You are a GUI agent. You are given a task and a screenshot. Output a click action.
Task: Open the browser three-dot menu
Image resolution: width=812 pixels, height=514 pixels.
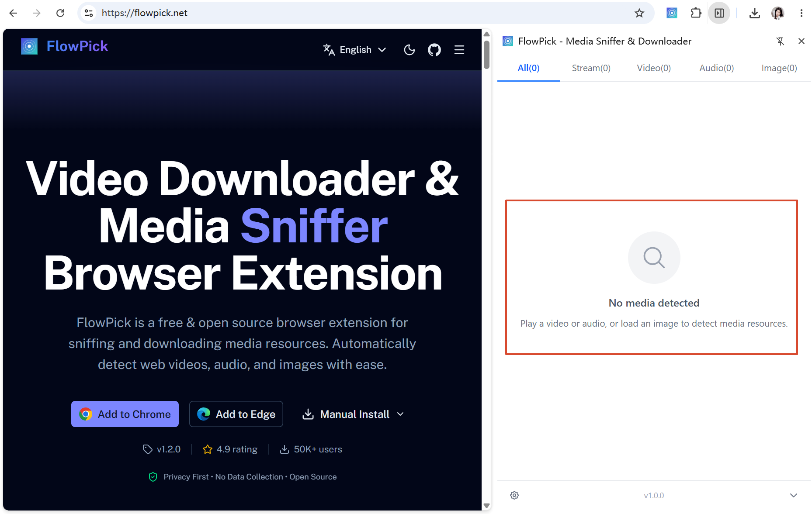pos(802,13)
